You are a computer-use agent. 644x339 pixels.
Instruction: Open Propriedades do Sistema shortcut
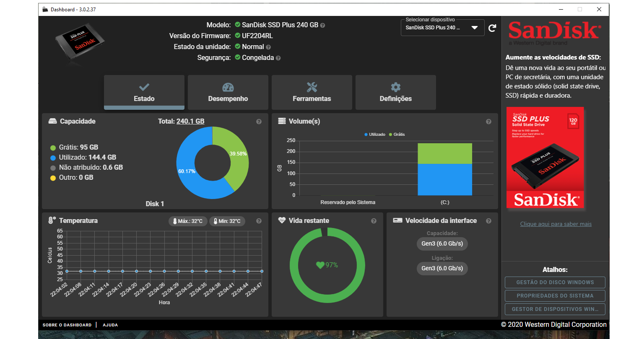[555, 296]
